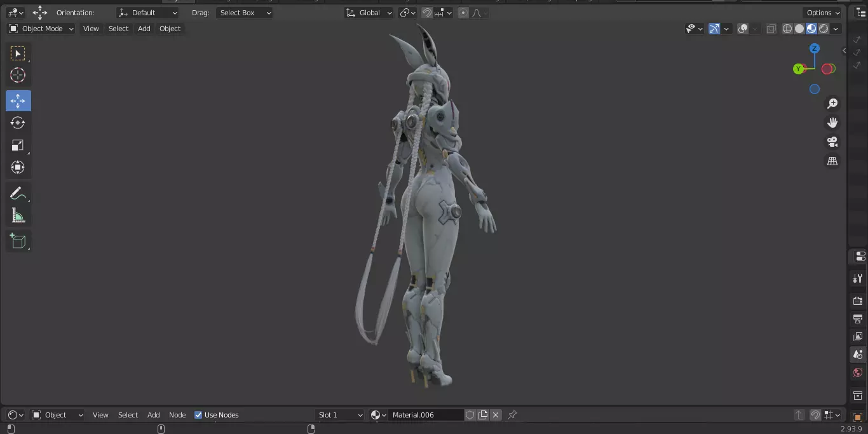868x434 pixels.
Task: Toggle the node editor snap magnet
Action: pos(815,415)
